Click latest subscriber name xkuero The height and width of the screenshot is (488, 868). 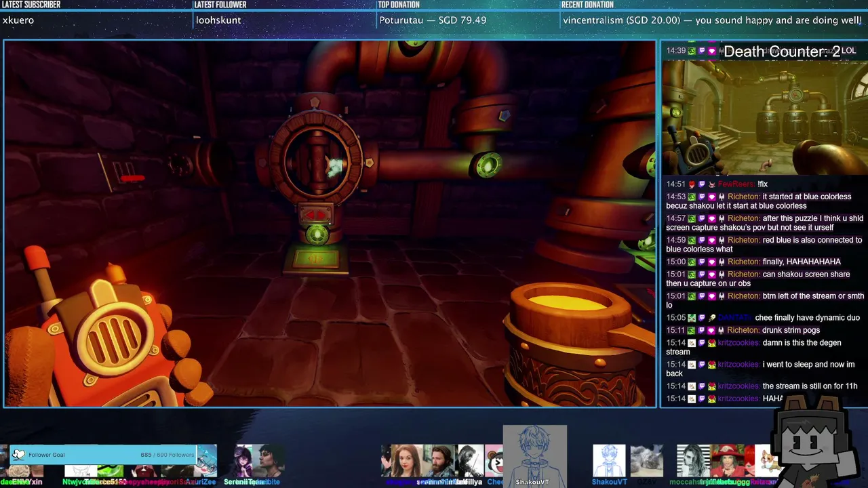pyautogui.click(x=18, y=20)
